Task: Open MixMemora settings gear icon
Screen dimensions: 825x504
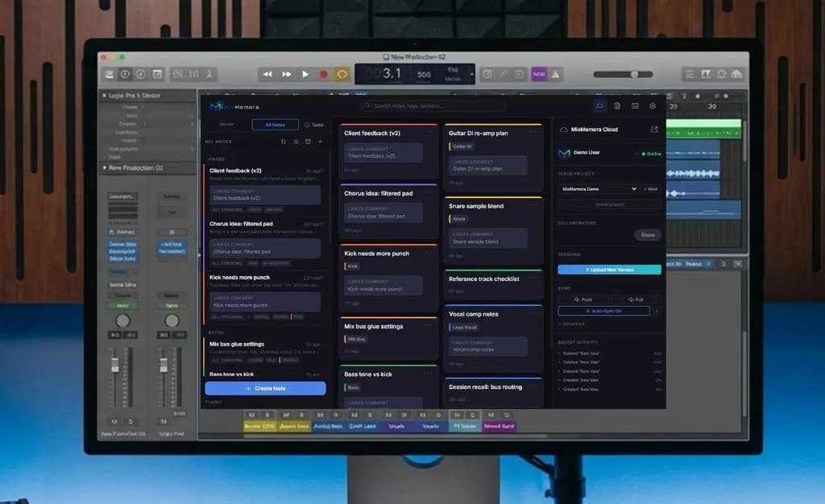Action: [x=653, y=105]
